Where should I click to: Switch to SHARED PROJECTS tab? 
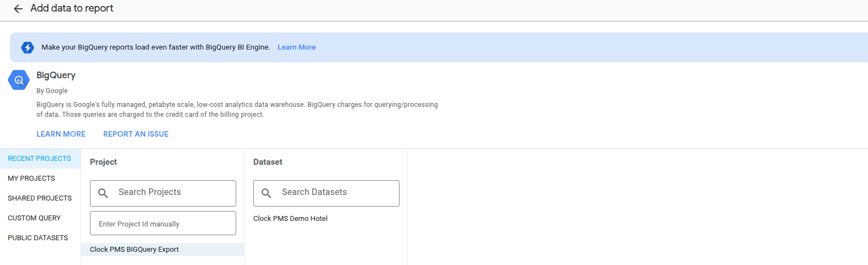pos(40,198)
